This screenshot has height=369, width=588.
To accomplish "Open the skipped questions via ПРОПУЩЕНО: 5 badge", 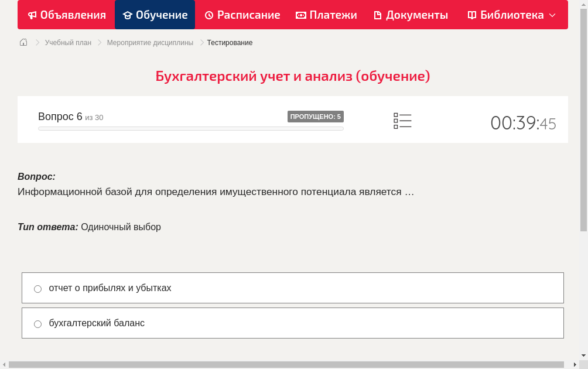I will coord(316,117).
